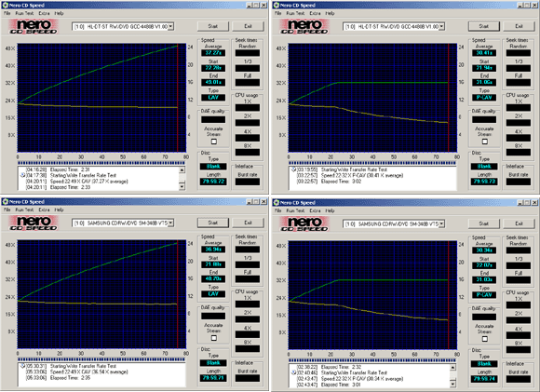Screen dimensions: 540x392
Task: Open the drive dropdown in the Samsung CAV window
Action: click(x=170, y=223)
